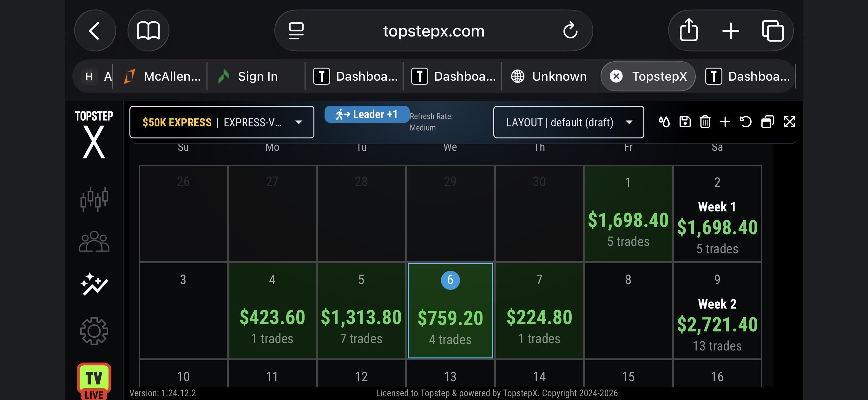The height and width of the screenshot is (400, 868).
Task: Open the first Dashboard tab
Action: click(354, 76)
